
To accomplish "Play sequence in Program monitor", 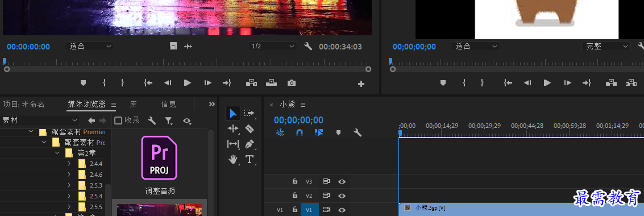I will [x=547, y=83].
